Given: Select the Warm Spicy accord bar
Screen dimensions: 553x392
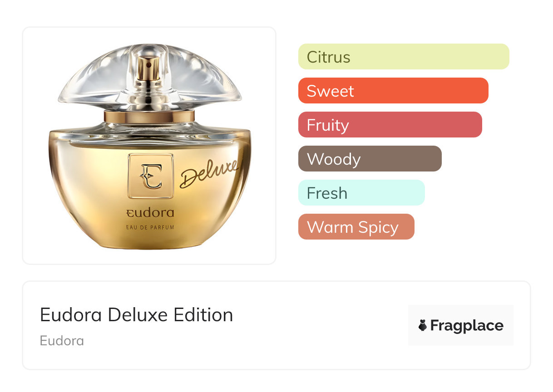Looking at the screenshot, I should coord(356,227).
